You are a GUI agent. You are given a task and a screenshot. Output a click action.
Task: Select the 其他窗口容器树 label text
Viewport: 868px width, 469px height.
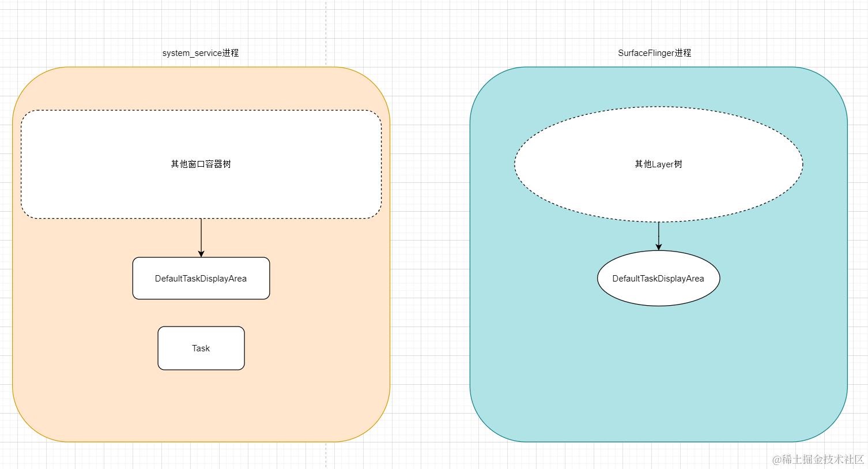pyautogui.click(x=200, y=164)
